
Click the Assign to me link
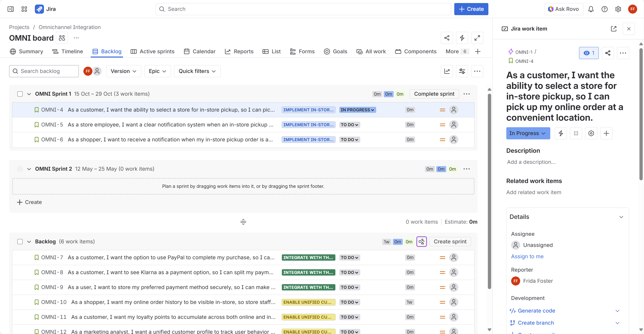pos(527,256)
